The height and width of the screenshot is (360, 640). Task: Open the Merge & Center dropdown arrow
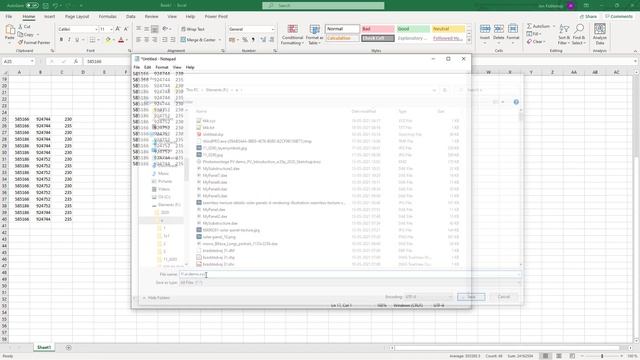click(220, 40)
